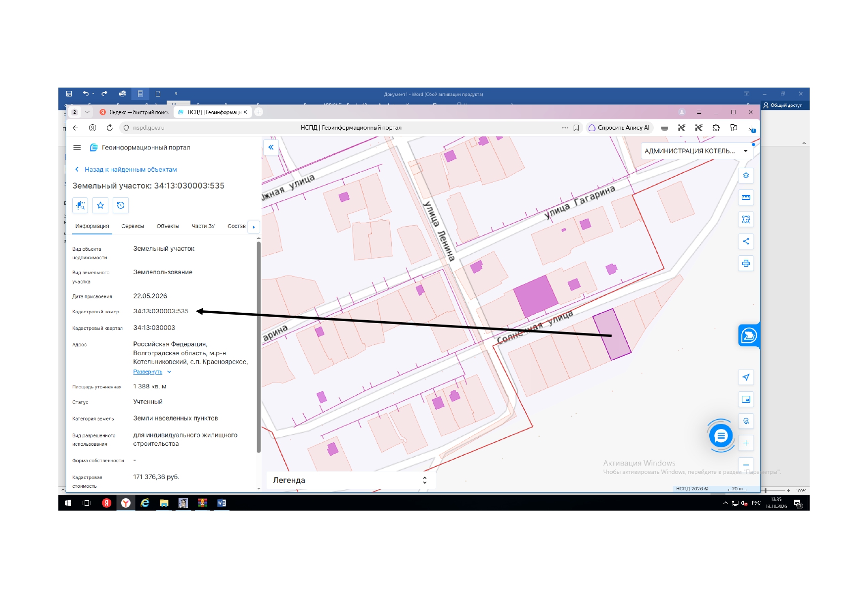Collapse the side panel with double chevron

[x=271, y=147]
